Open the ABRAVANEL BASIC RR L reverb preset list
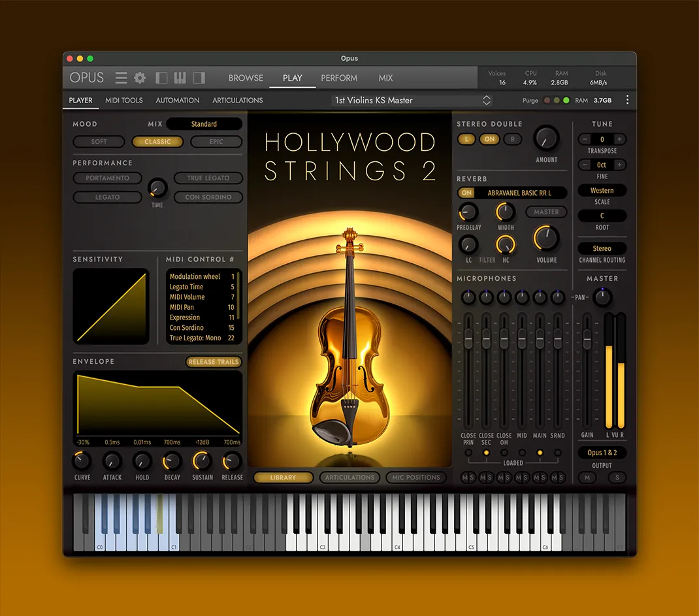The width and height of the screenshot is (699, 616). (519, 193)
